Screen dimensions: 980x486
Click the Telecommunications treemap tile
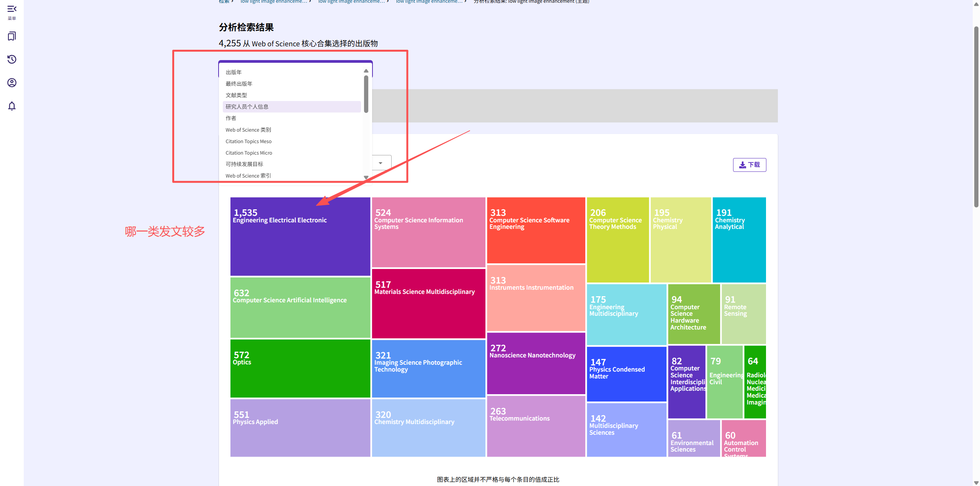tap(536, 426)
